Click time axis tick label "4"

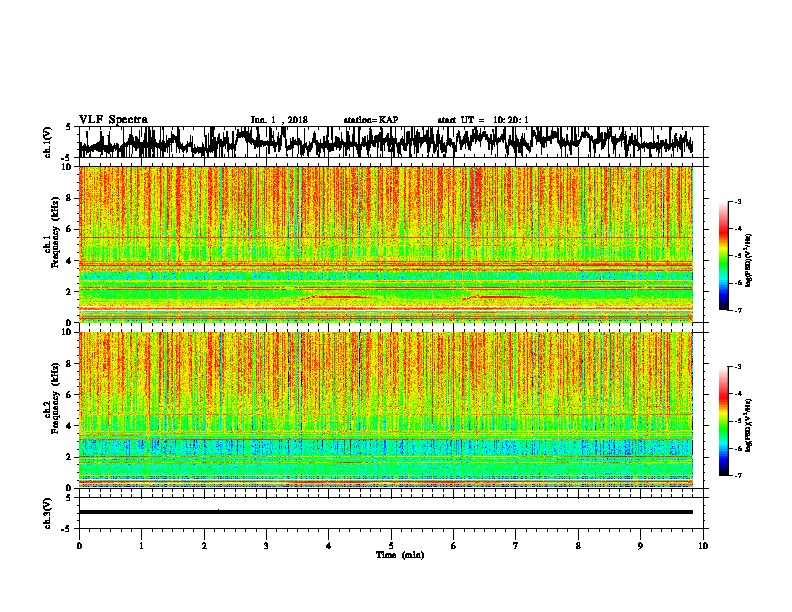pyautogui.click(x=329, y=546)
